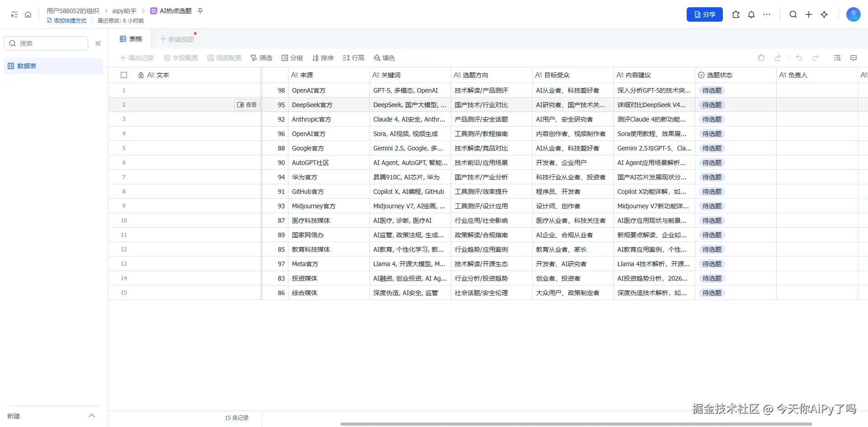Navigate to aipy助手 breadcrumb
Screen dimensions: 868x427
tap(124, 11)
